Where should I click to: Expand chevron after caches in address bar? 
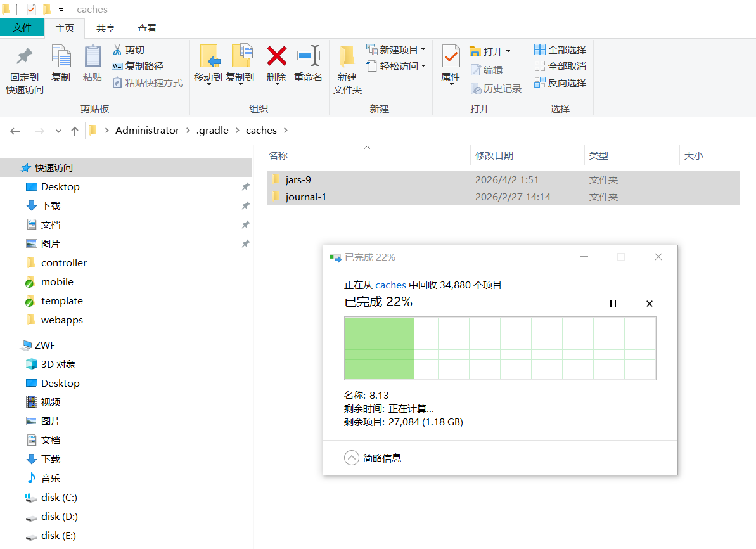(286, 130)
